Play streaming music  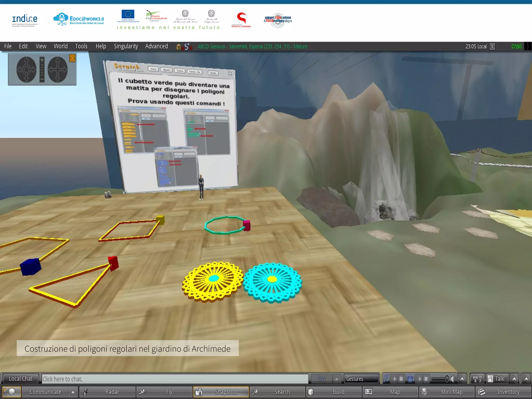pyautogui.click(x=395, y=379)
